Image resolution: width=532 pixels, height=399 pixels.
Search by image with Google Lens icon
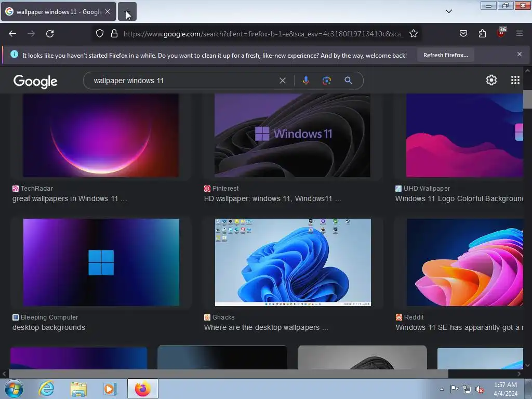(327, 81)
